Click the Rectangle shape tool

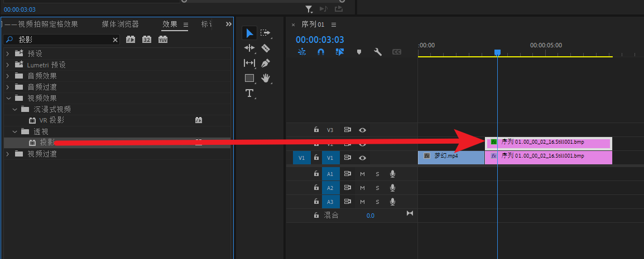[x=249, y=78]
